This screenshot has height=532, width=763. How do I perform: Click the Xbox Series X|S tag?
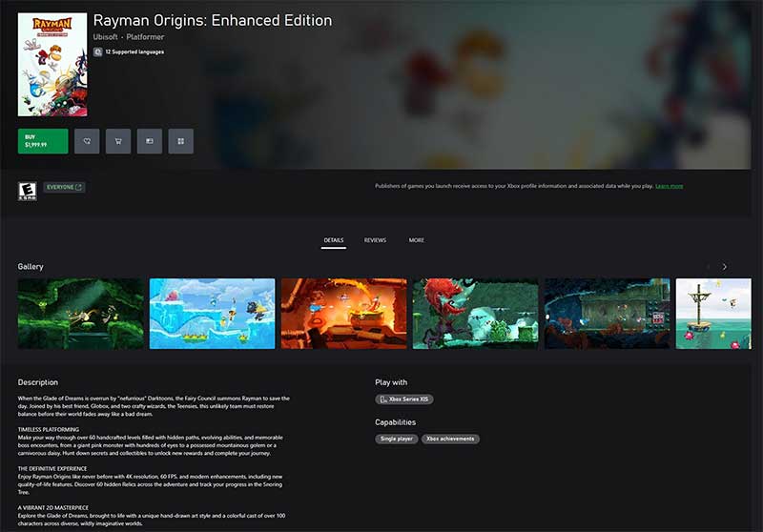pos(404,399)
